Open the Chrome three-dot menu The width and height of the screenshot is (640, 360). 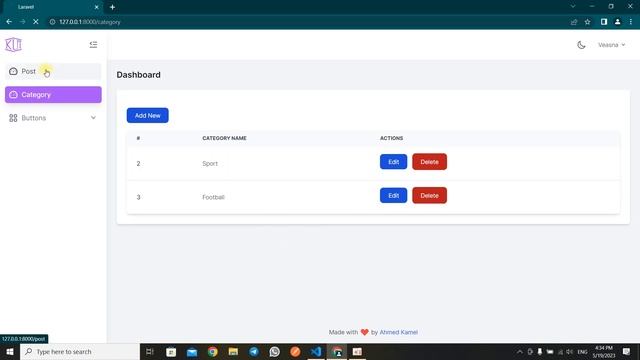coord(631,22)
